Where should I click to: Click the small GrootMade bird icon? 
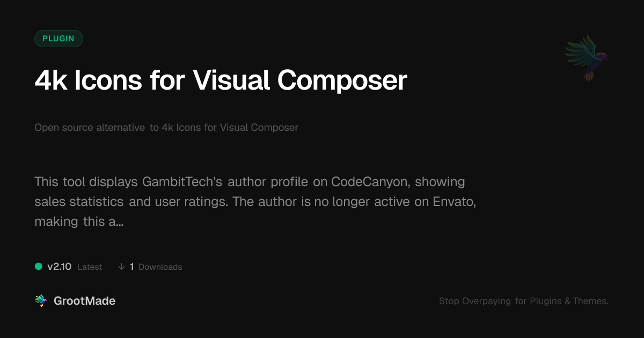(x=41, y=301)
